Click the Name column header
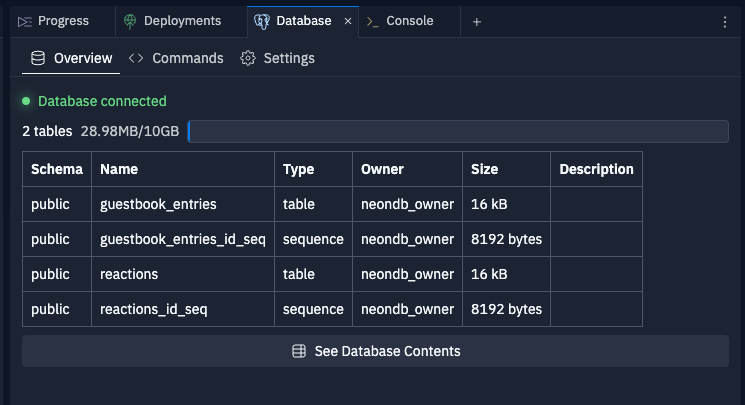 pos(183,169)
